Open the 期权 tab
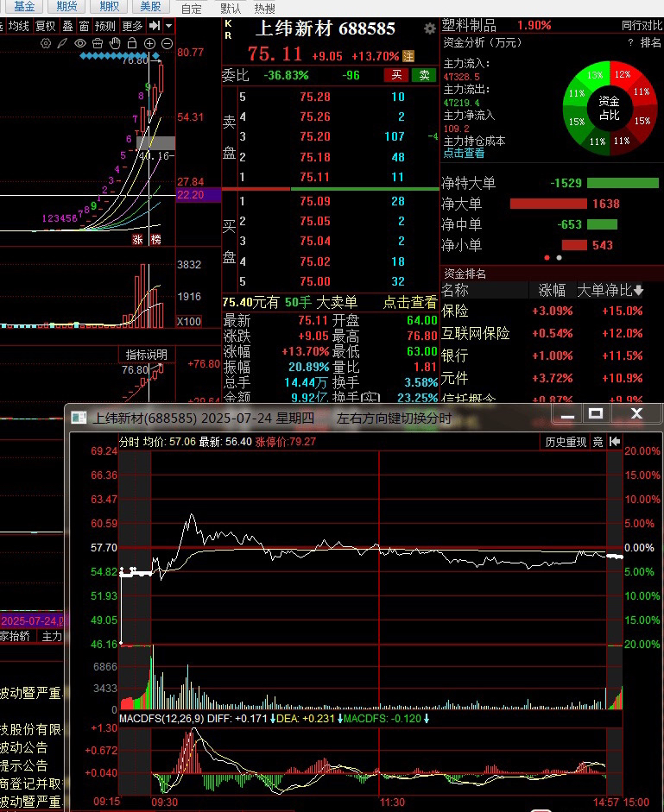The height and width of the screenshot is (812, 664). point(108,6)
